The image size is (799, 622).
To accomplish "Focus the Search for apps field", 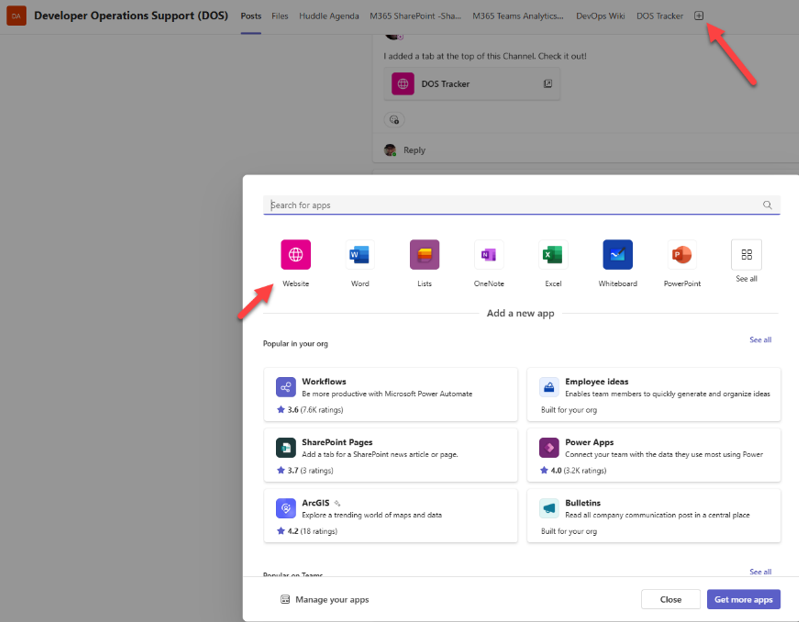I will coord(522,205).
